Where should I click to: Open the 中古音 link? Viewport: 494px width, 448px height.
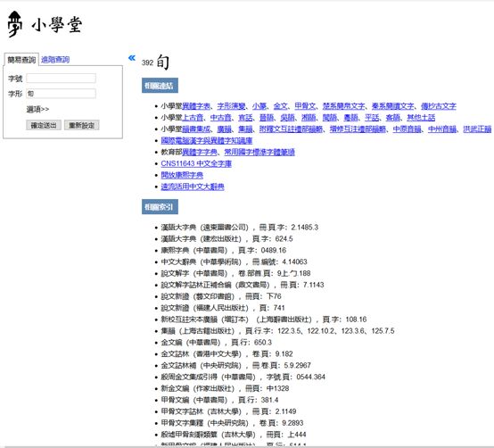pyautogui.click(x=220, y=118)
